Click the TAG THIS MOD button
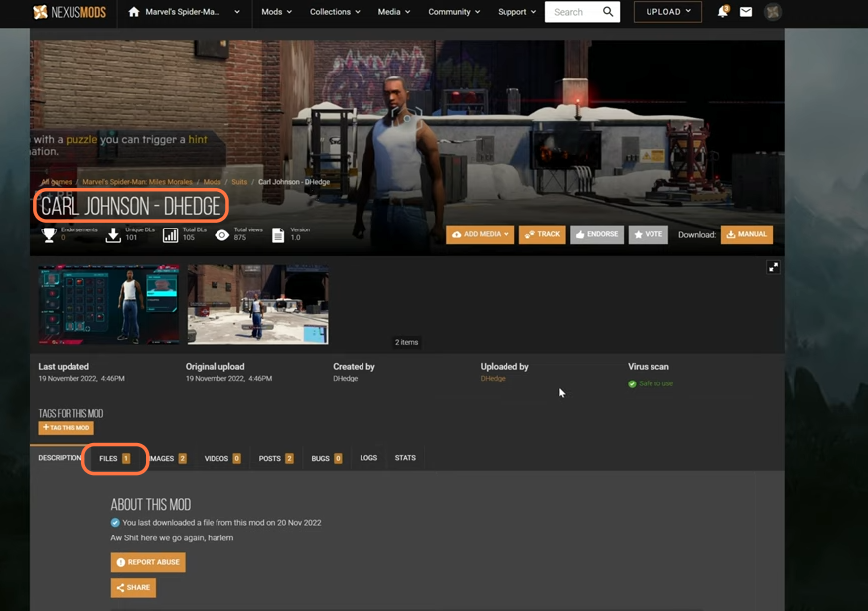The width and height of the screenshot is (868, 611). click(66, 427)
